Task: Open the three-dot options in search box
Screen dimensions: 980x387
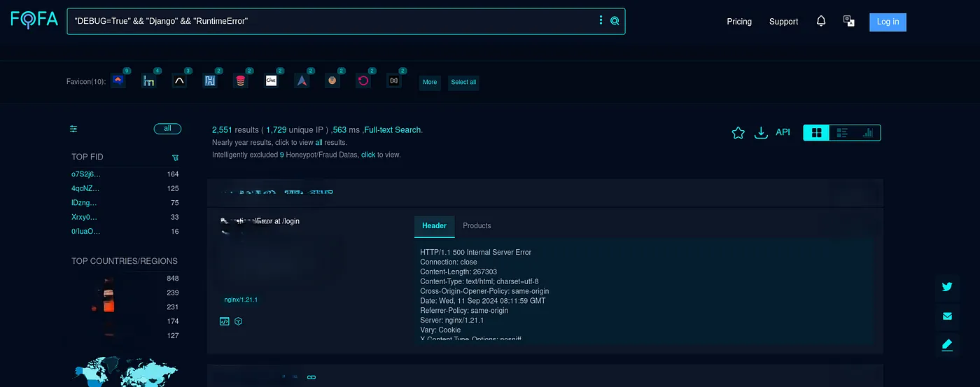Action: 601,21
